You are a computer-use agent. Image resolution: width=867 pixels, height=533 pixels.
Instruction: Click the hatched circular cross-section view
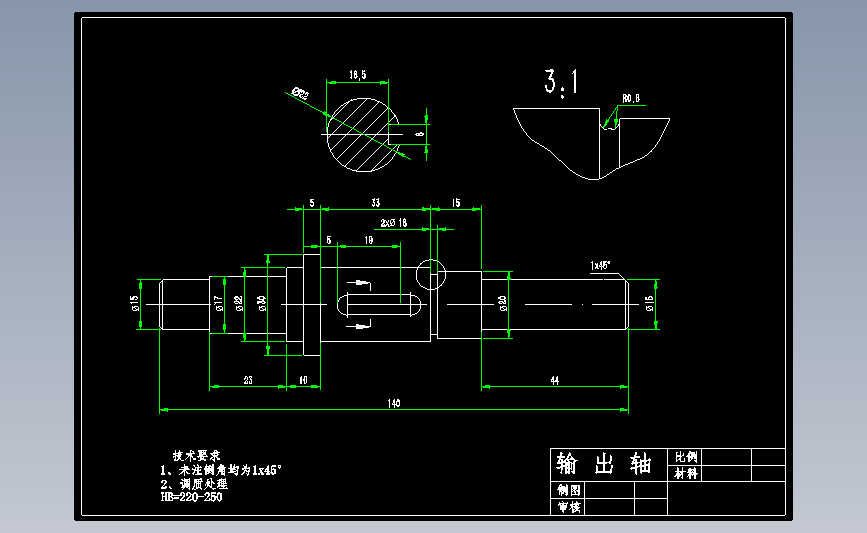[x=363, y=134]
